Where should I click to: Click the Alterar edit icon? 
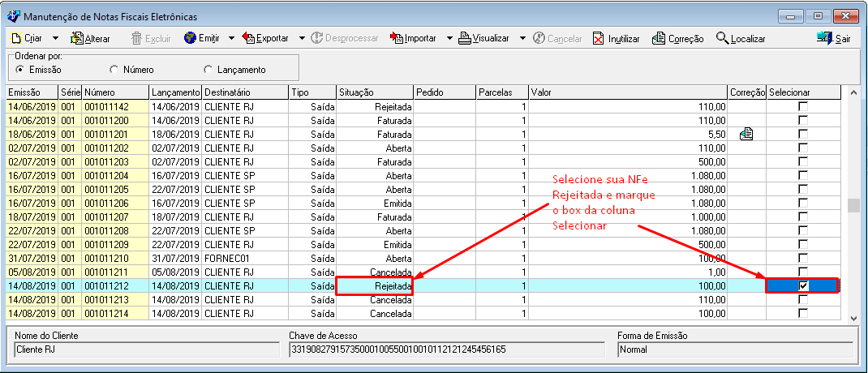(77, 38)
